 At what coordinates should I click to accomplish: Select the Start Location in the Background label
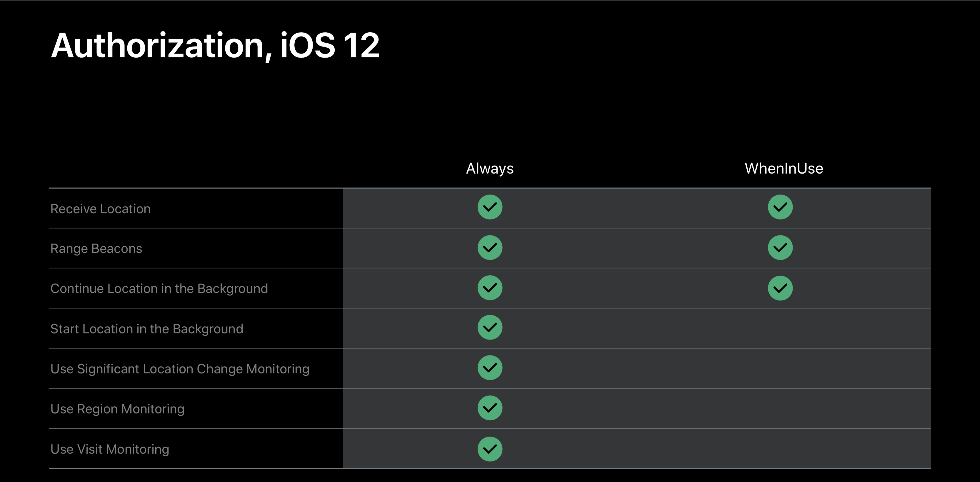(x=146, y=329)
